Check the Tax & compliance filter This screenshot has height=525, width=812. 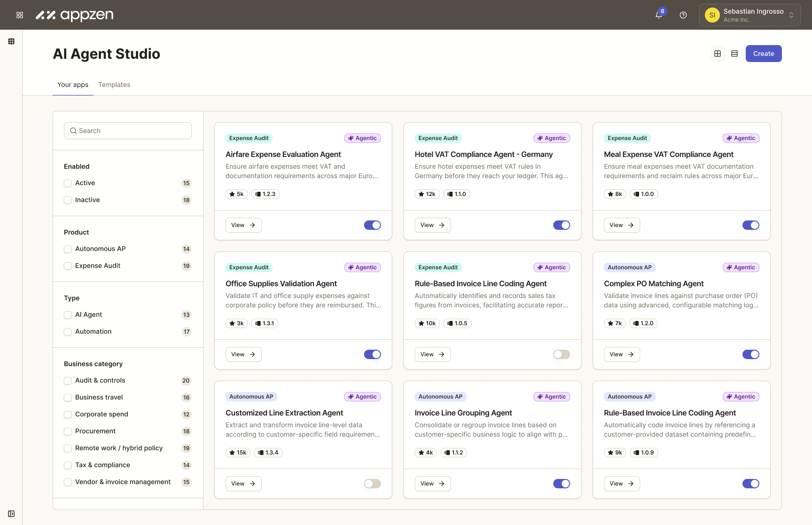[x=68, y=465]
